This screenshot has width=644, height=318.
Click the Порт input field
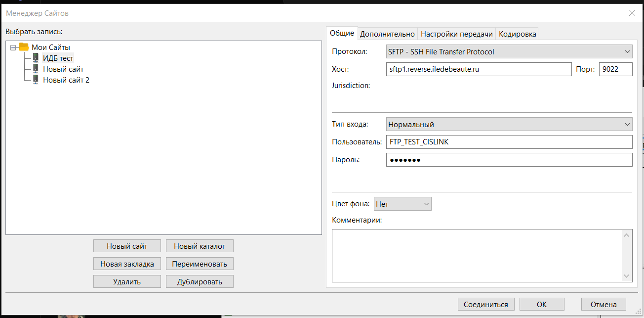[x=615, y=69]
